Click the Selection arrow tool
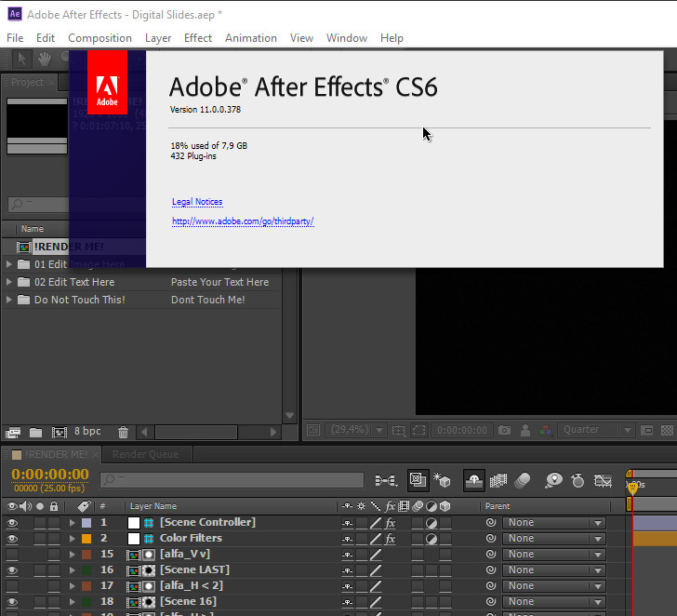Image resolution: width=677 pixels, height=616 pixels. coord(22,60)
